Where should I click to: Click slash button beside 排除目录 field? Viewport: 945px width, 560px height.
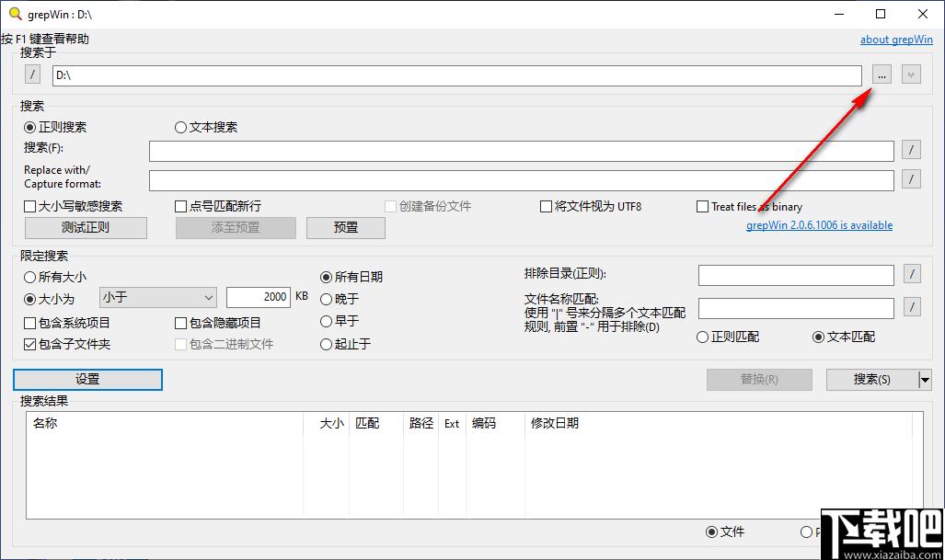pos(913,274)
